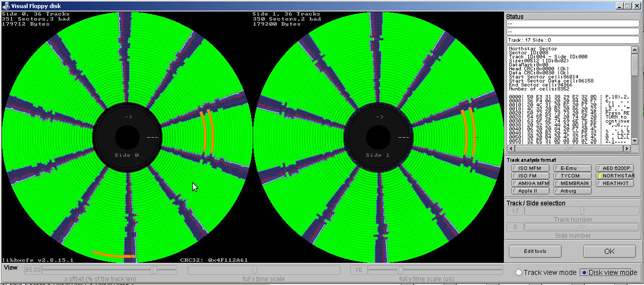
Task: Enable E-Emu track analysis format
Action: click(x=573, y=168)
